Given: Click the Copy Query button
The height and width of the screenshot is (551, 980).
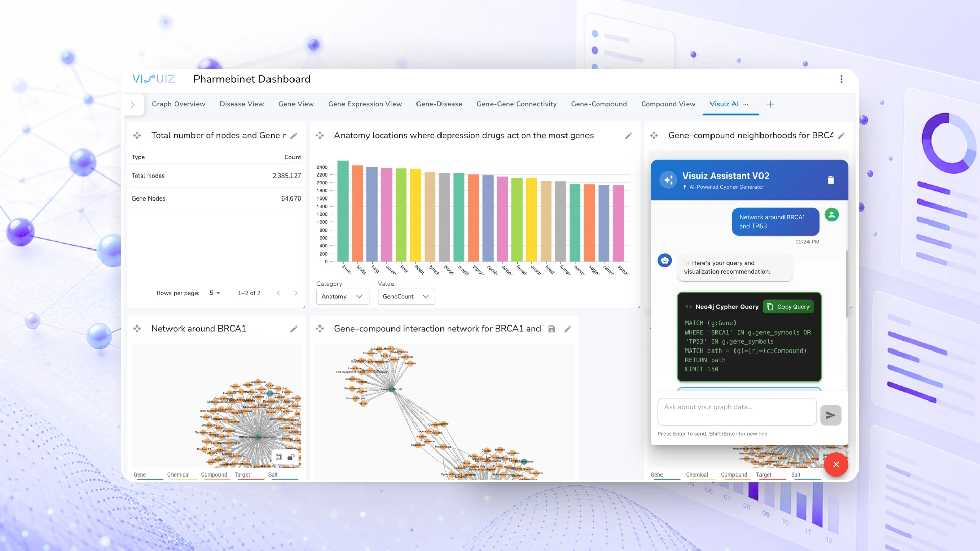Looking at the screenshot, I should 788,307.
